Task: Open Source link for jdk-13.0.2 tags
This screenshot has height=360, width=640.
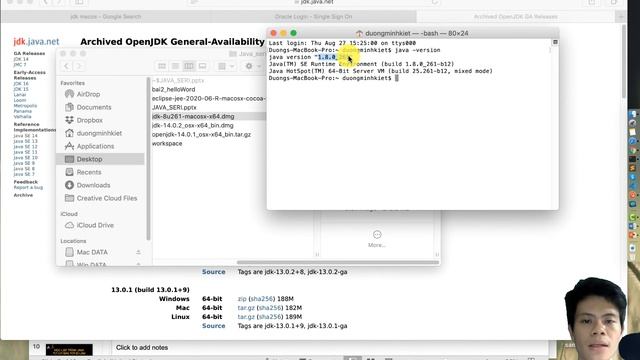Action: coord(213,272)
